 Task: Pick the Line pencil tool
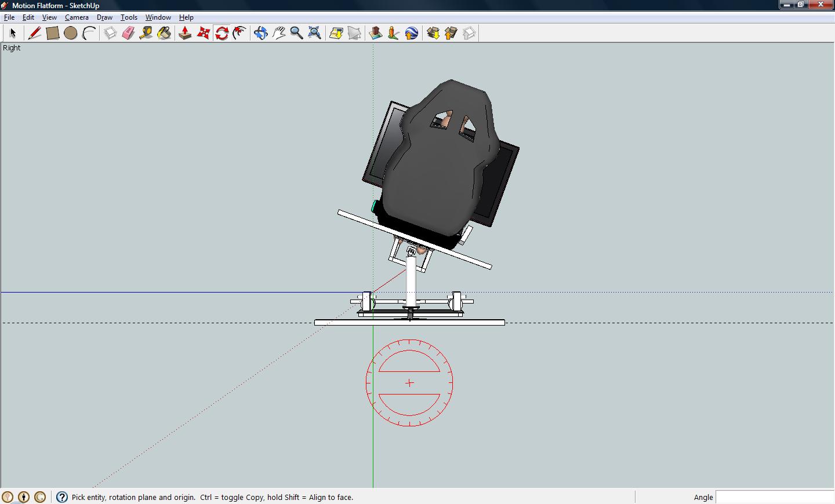[x=34, y=33]
